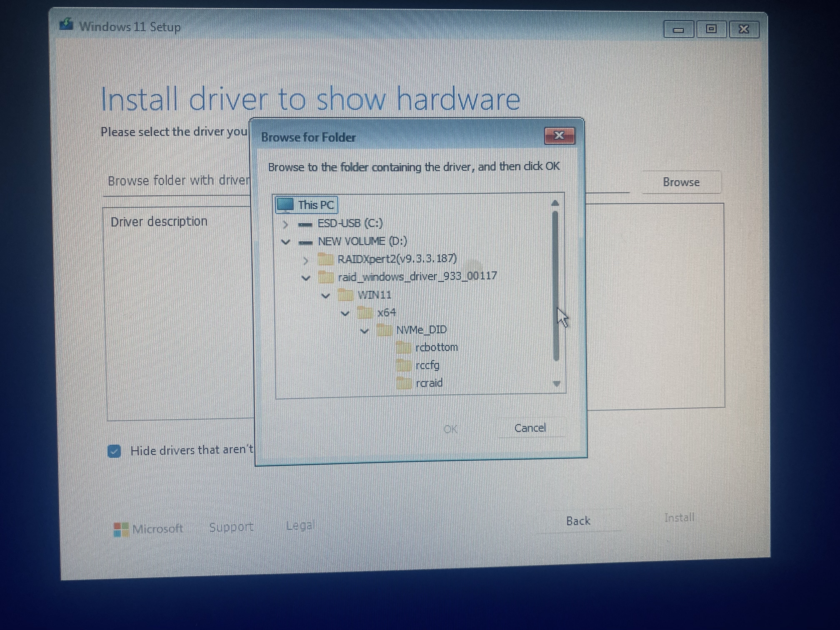Maximize the Windows 11 Setup window
This screenshot has height=630, width=840.
tap(711, 29)
